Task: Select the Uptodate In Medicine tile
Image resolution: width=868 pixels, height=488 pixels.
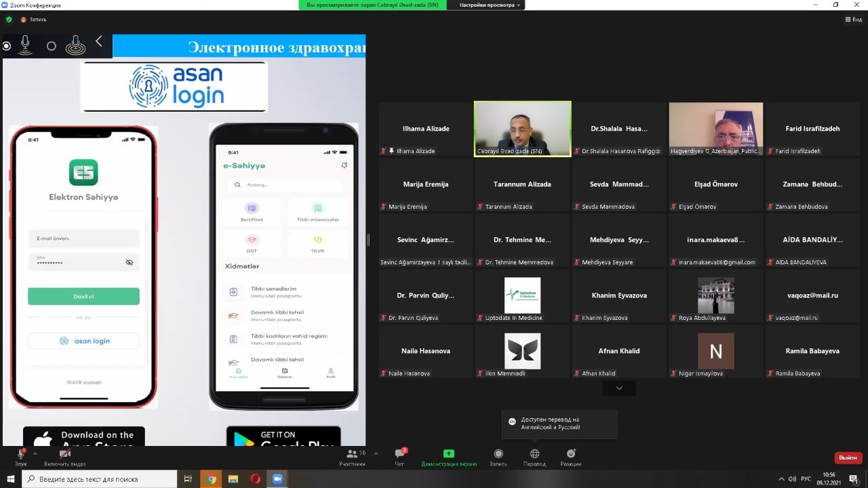Action: point(522,296)
